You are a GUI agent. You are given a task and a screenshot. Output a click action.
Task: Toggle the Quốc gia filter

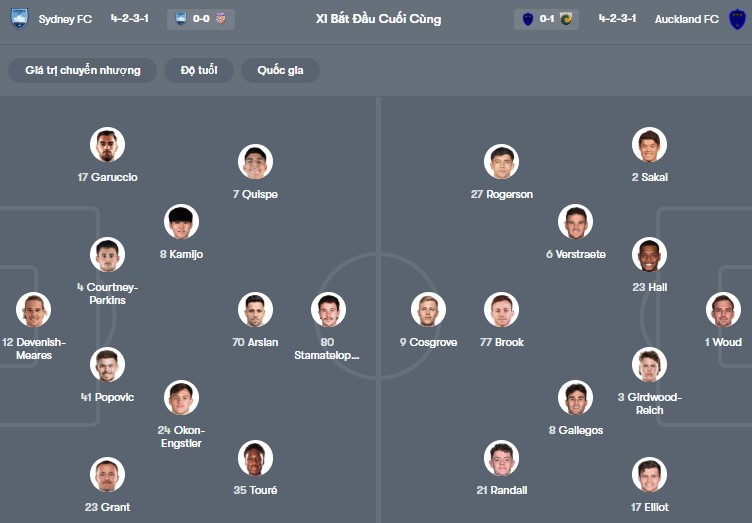tap(280, 70)
